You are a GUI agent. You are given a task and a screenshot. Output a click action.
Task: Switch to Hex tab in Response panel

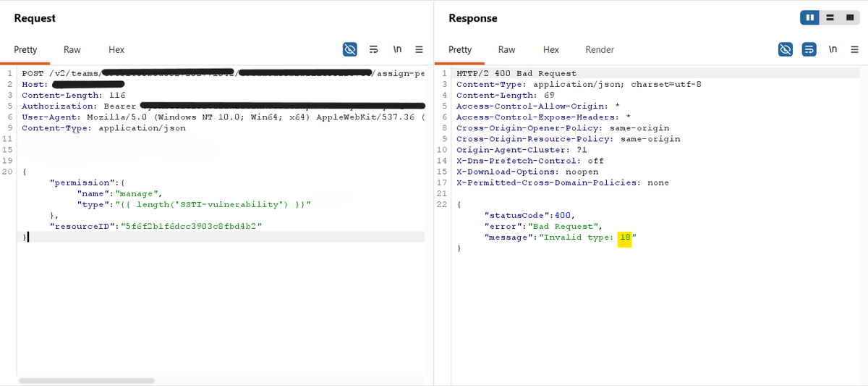(551, 49)
